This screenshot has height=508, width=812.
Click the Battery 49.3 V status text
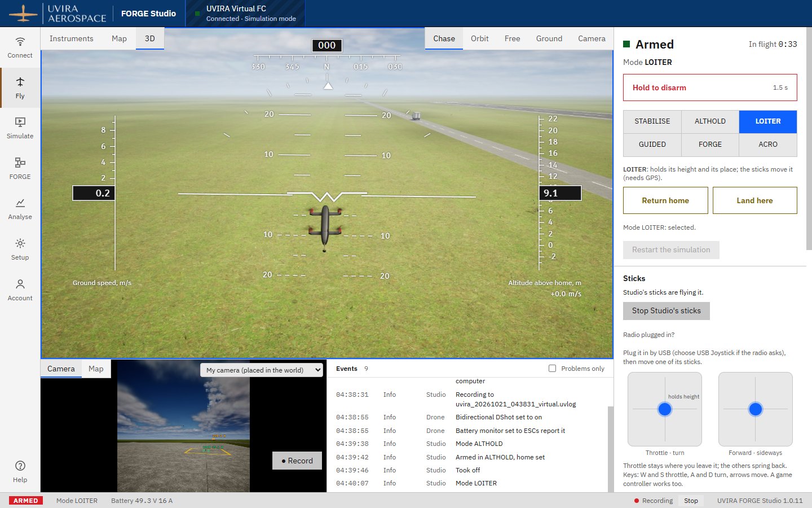pos(142,501)
